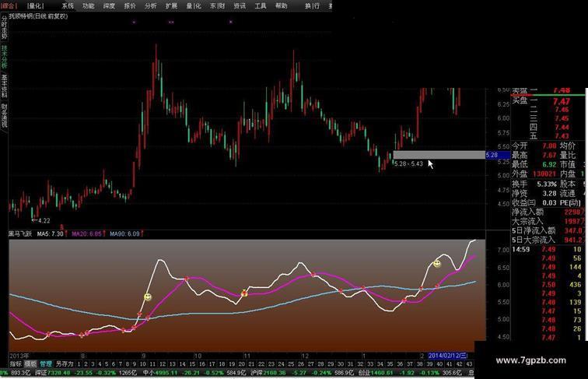588x379 pixels.
Task: Click the 大宗流入 row in quote panel
Action: click(x=548, y=221)
